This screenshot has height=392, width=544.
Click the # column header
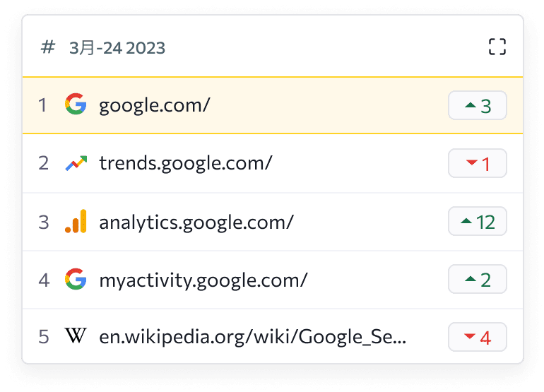48,47
